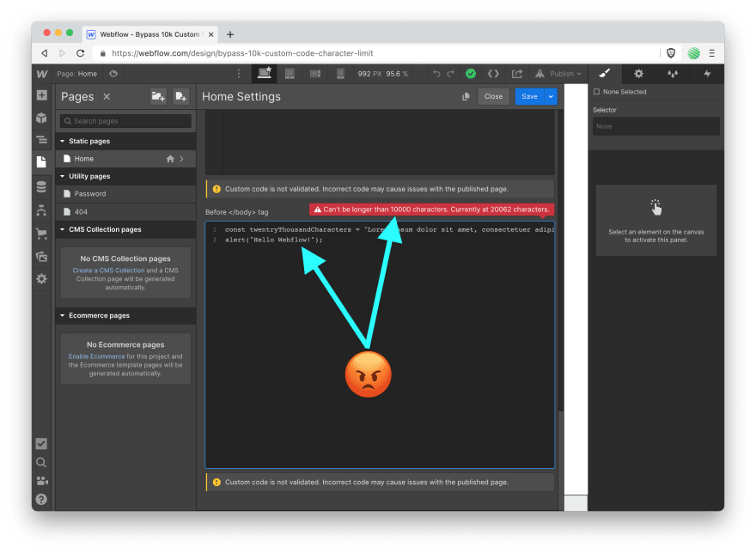Click the green status checkmark

[471, 74]
